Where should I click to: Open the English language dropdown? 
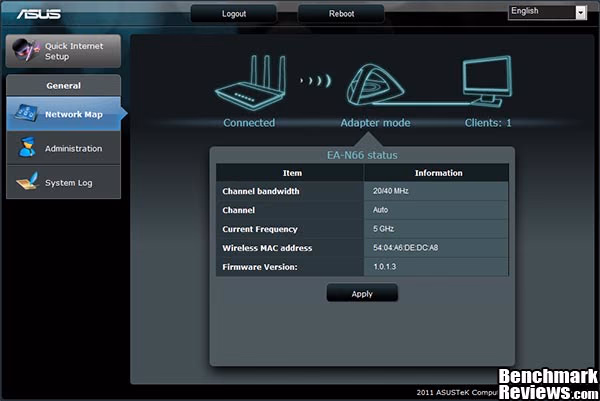[x=548, y=12]
